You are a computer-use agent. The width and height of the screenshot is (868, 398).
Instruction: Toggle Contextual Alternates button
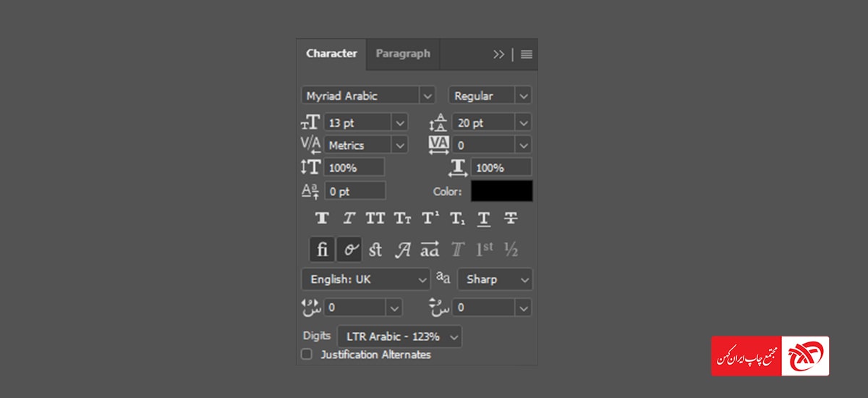tap(349, 250)
